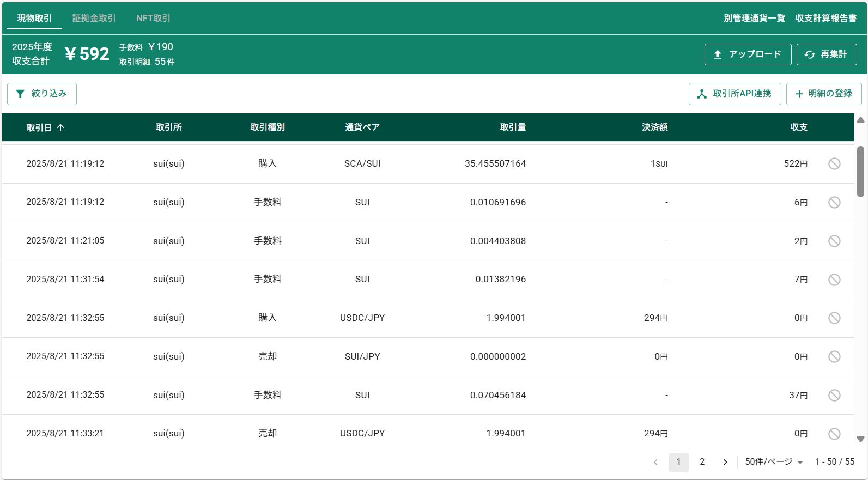The image size is (868, 480).
Task: Click the 0.070456184 quantity cell
Action: [x=498, y=395]
